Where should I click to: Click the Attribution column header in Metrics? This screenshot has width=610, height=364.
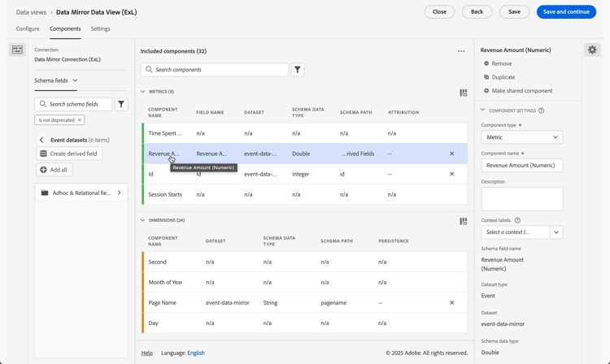coord(403,112)
